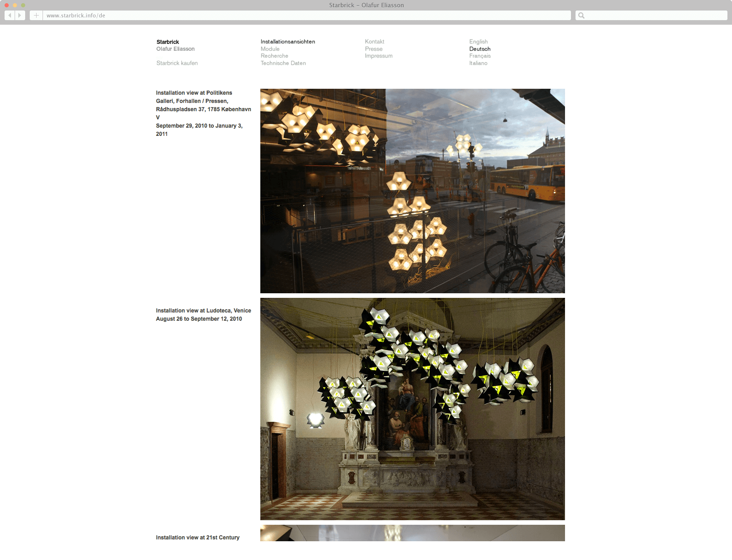Click the browser forward arrow
The image size is (732, 560).
(20, 15)
